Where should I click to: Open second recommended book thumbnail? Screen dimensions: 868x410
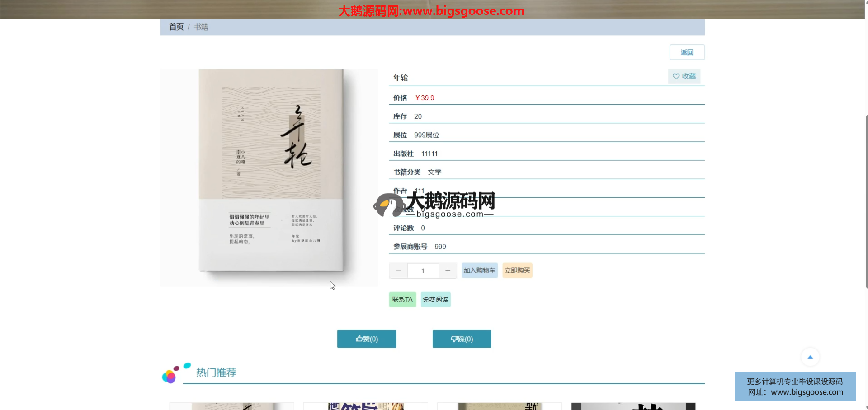365,406
